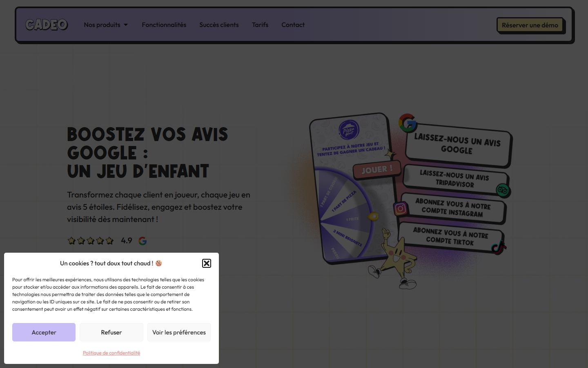Viewport: 588px width, 368px height.
Task: Click the Google logo beside 4.9 rating
Action: 143,241
